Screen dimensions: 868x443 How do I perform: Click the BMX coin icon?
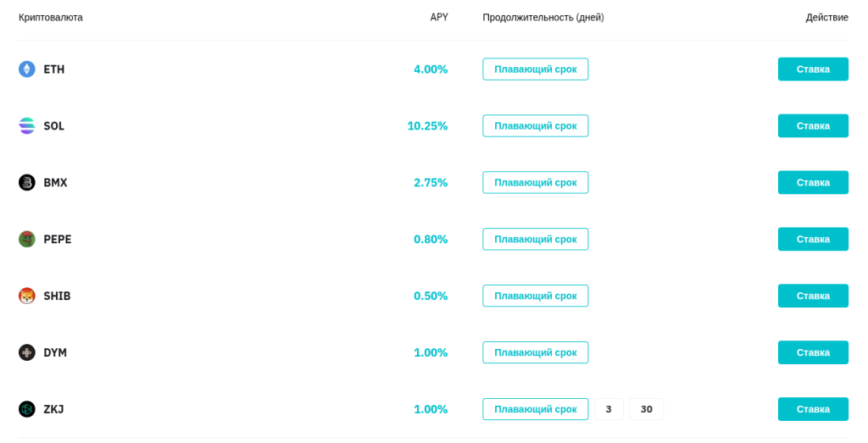coord(27,183)
